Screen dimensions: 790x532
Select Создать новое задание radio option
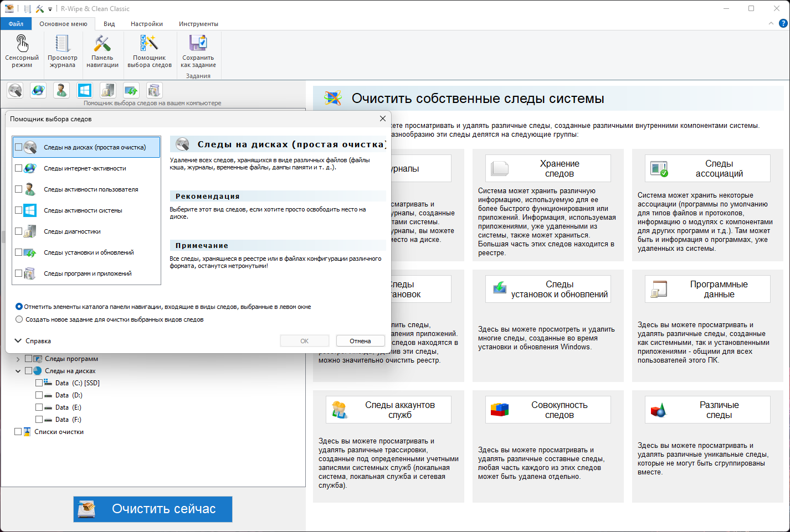(19, 319)
